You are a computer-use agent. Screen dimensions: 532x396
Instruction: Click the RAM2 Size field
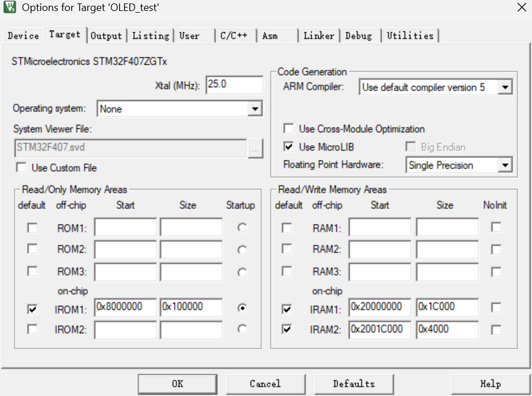(448, 249)
